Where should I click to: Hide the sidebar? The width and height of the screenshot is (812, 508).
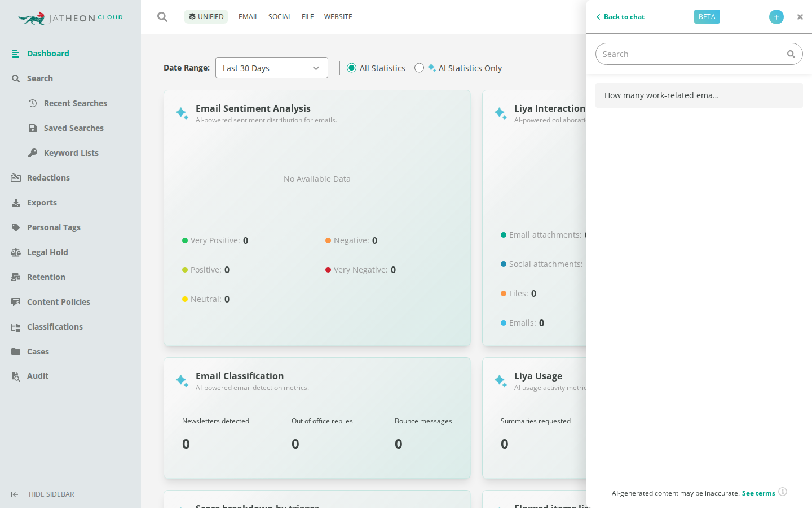tap(43, 494)
